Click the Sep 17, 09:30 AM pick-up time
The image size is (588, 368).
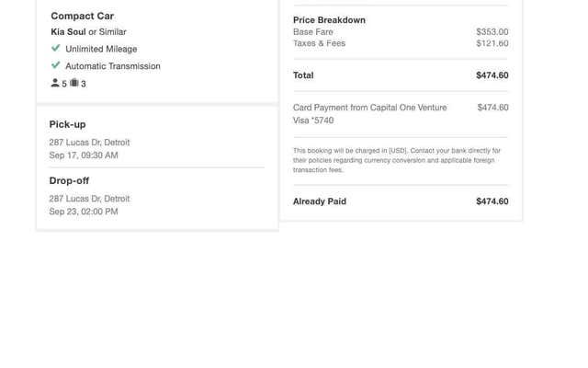point(84,155)
